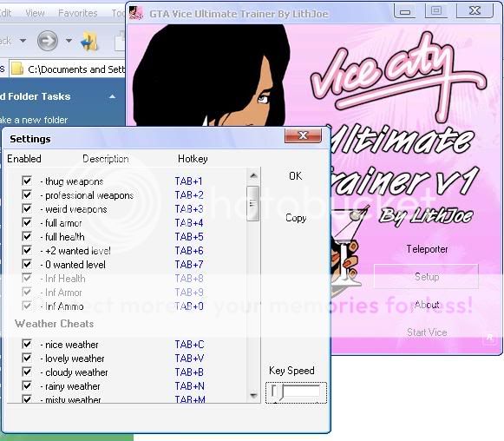
Task: Uncheck the +2 wanted level checkbox
Action: point(27,250)
